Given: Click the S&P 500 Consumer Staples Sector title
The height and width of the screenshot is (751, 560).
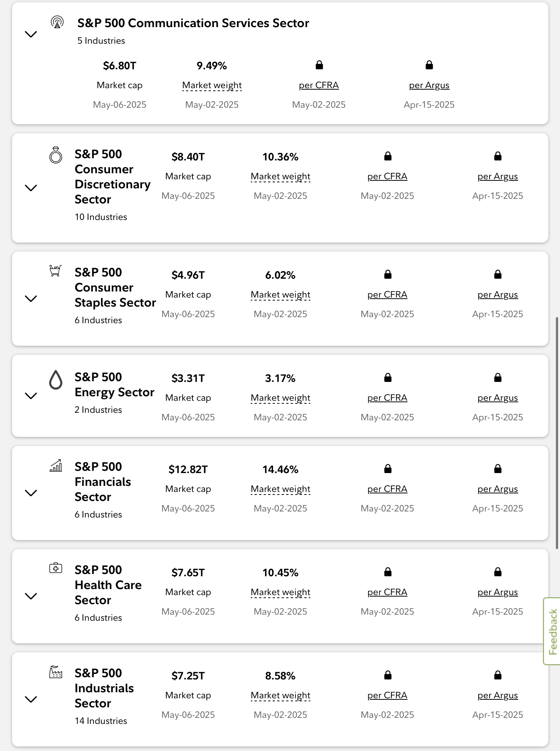Looking at the screenshot, I should click(x=115, y=287).
